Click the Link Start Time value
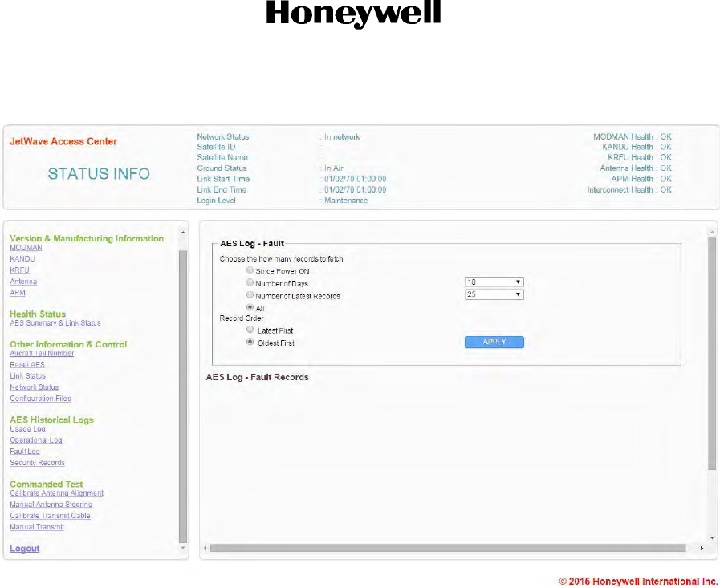Image resolution: width=720 pixels, height=588 pixels. point(356,179)
